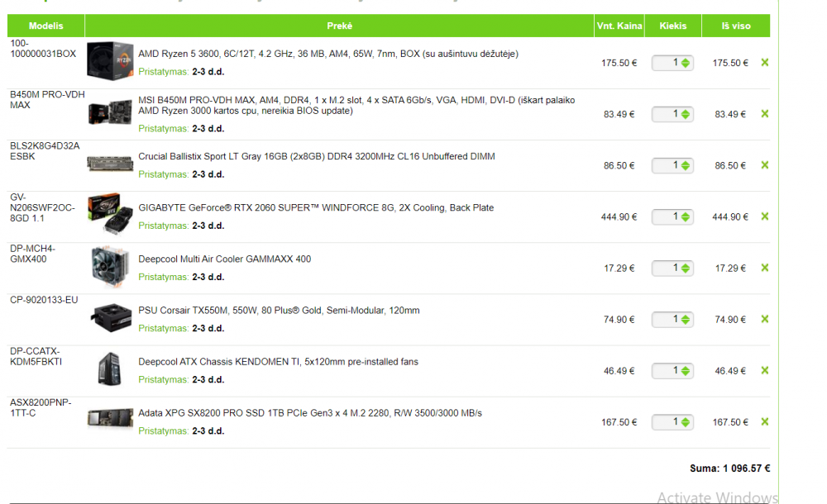
Task: Click the Adata SSD product thumbnail
Action: (110, 419)
